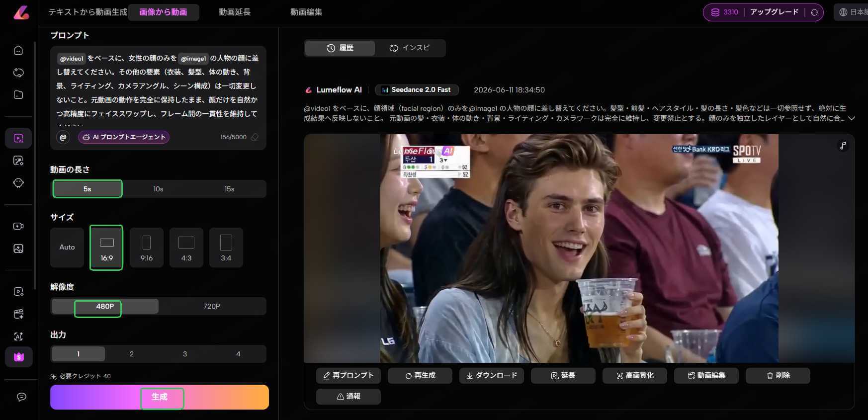
Task: Select 5s video length
Action: pos(87,189)
